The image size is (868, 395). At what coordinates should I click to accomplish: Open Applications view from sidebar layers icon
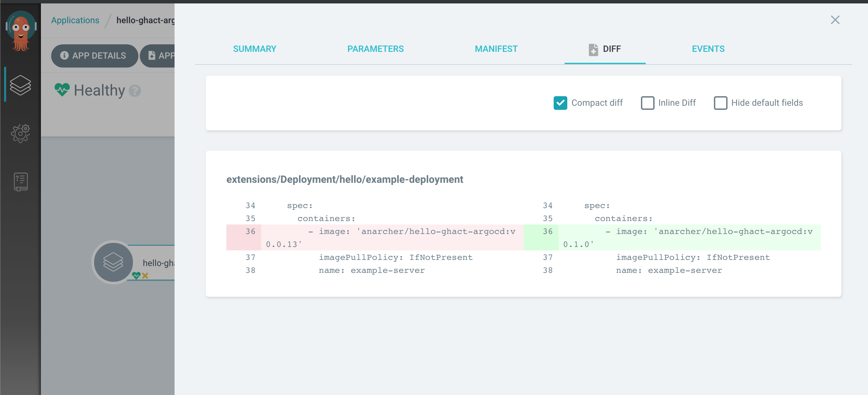(x=20, y=85)
